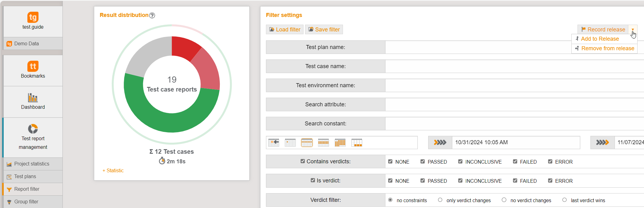Image resolution: width=644 pixels, height=208 pixels.
Task: Toggle the Contains verdicts checkbox
Action: coord(303,161)
